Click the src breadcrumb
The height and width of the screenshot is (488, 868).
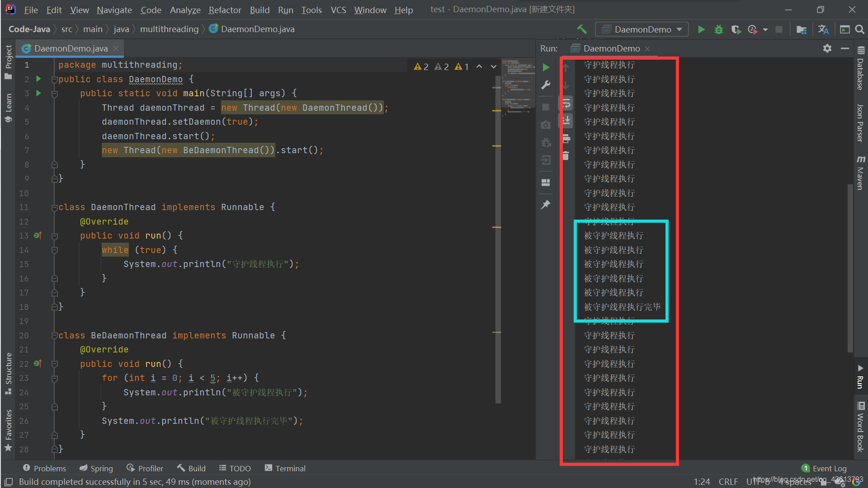point(66,29)
